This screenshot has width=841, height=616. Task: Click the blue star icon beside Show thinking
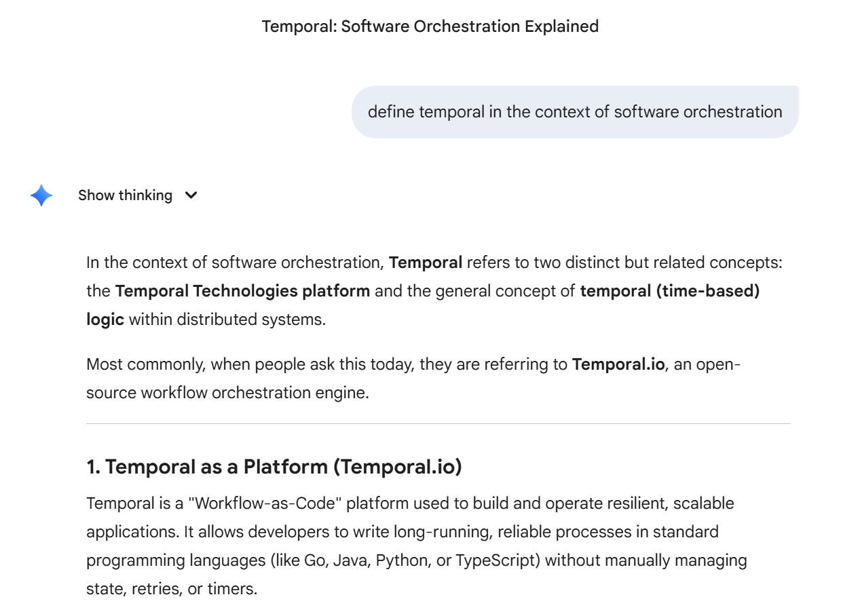coord(40,195)
